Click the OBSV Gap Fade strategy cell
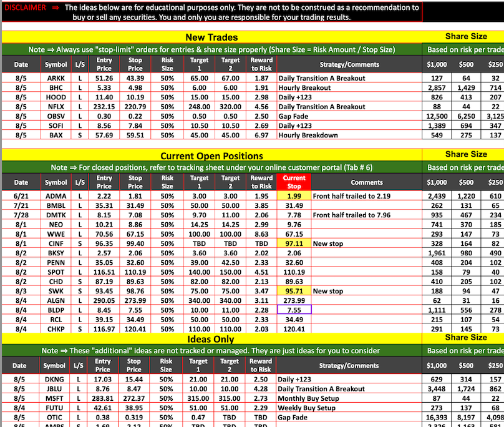The width and height of the screenshot is (504, 427). [293, 116]
